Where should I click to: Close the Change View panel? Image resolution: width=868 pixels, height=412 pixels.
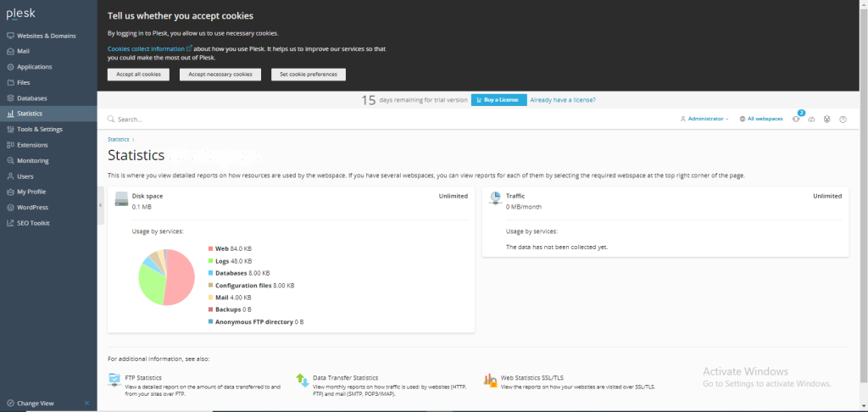click(x=87, y=404)
